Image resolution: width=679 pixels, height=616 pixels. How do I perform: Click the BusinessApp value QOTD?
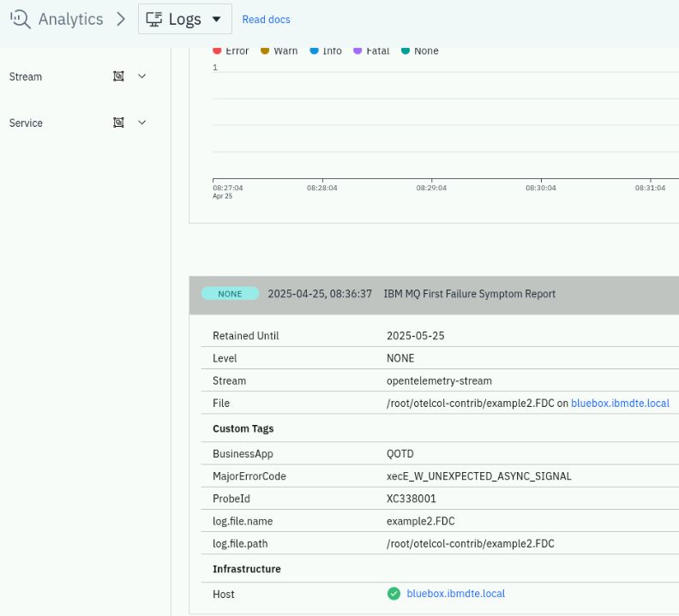[400, 454]
